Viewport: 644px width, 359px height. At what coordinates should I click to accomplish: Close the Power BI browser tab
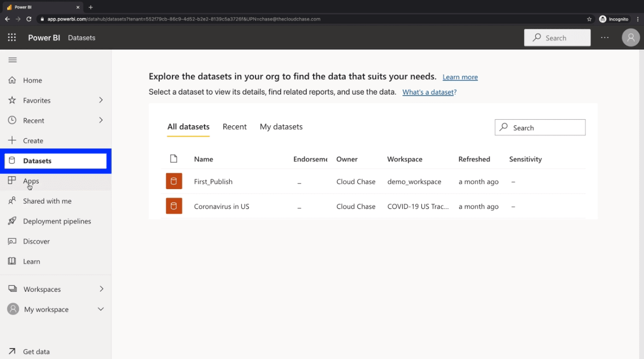(78, 7)
